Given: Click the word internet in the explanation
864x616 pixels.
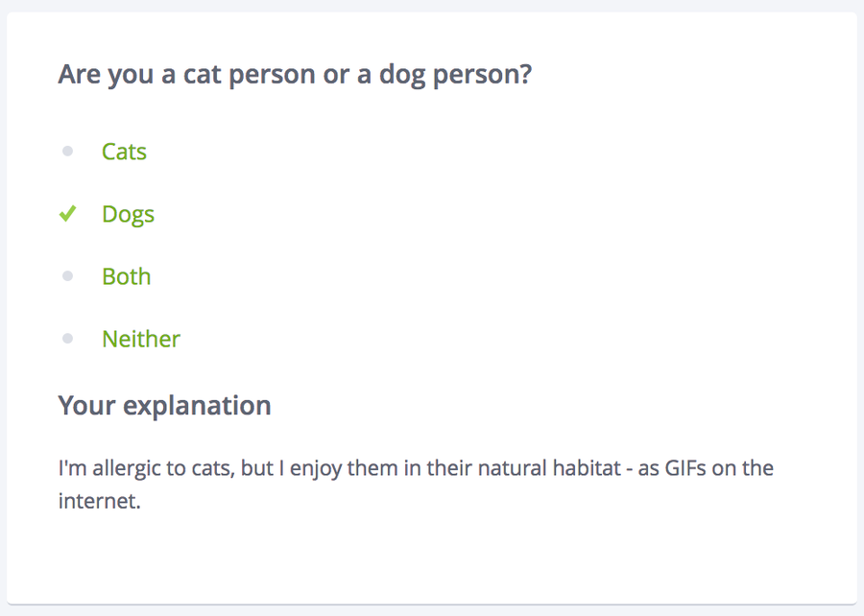Looking at the screenshot, I should tap(99, 501).
